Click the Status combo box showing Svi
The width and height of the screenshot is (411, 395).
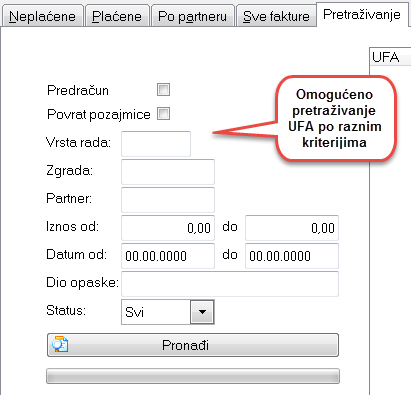(x=168, y=312)
